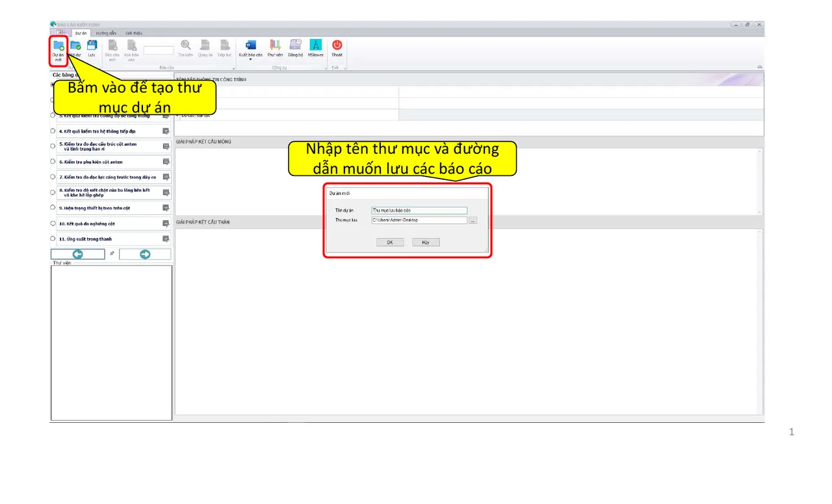Image resolution: width=832 pixels, height=504 pixels.
Task: Create a new project with Dự án mới
Action: pyautogui.click(x=58, y=49)
